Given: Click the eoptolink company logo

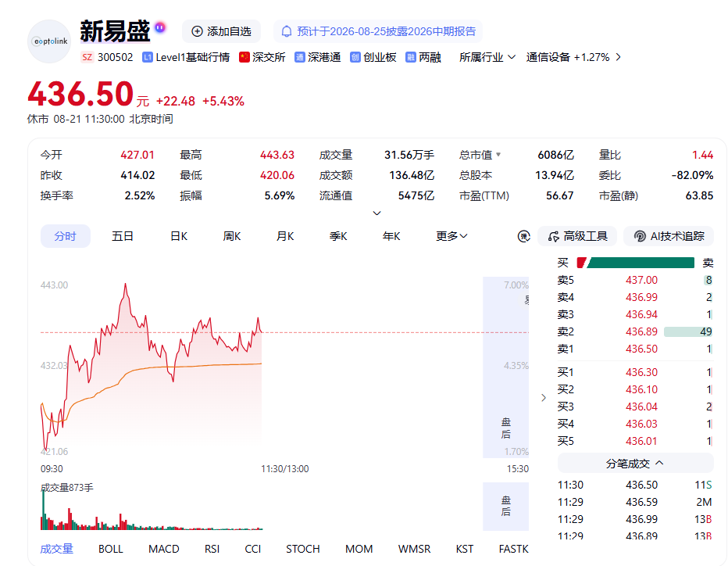Looking at the screenshot, I should [50, 41].
